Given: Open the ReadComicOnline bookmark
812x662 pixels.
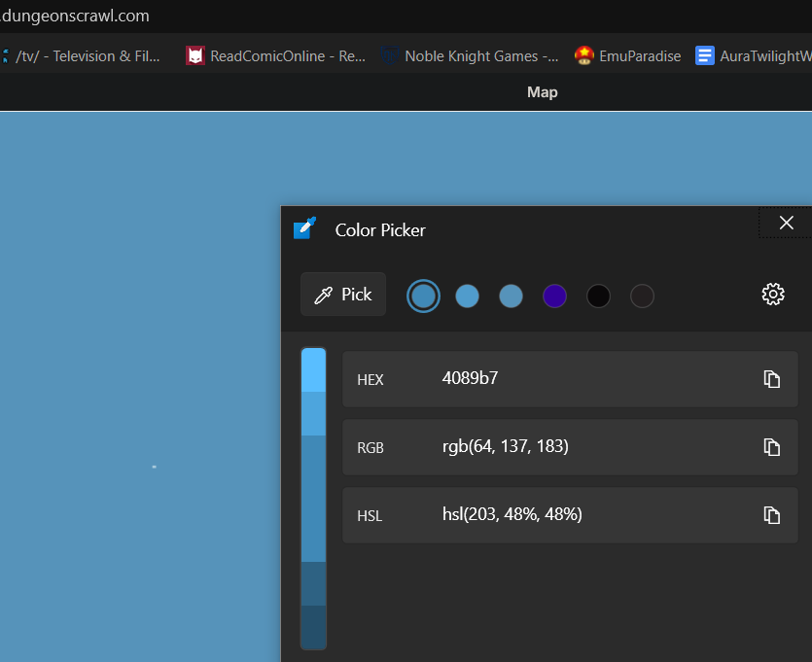Looking at the screenshot, I should point(275,56).
